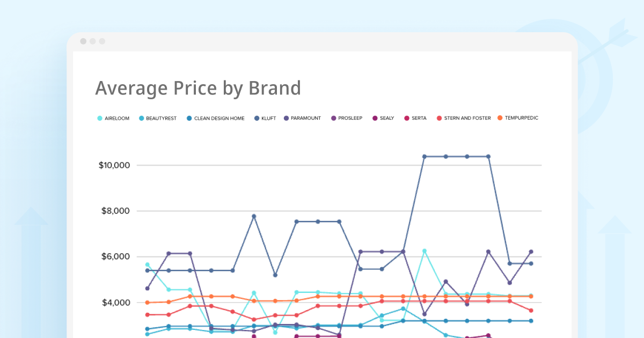Image resolution: width=644 pixels, height=338 pixels.
Task: Select the Aireloom peak point near $6,000
Action: coord(424,251)
